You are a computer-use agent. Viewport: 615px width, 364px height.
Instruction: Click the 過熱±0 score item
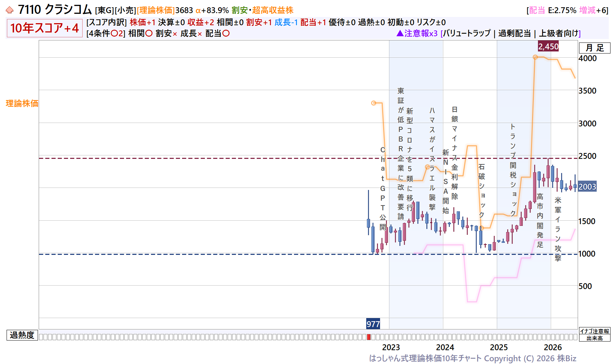click(371, 22)
